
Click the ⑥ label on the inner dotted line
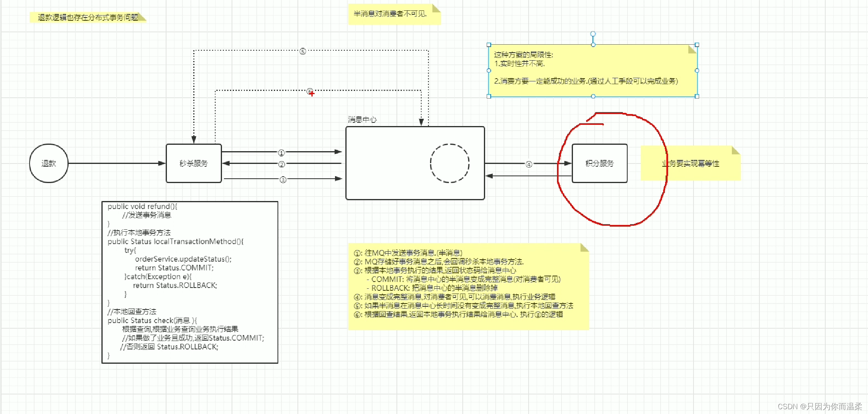click(310, 92)
